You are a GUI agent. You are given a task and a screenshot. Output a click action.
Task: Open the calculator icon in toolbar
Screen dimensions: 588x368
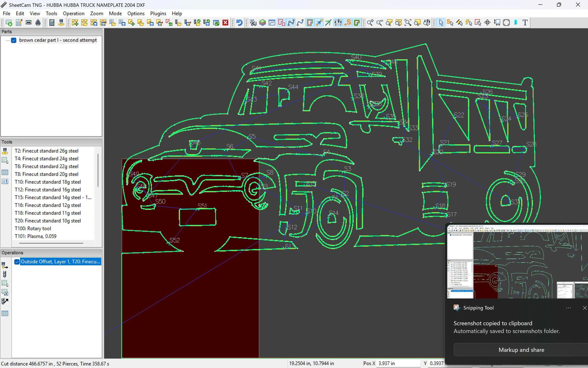pos(52,23)
